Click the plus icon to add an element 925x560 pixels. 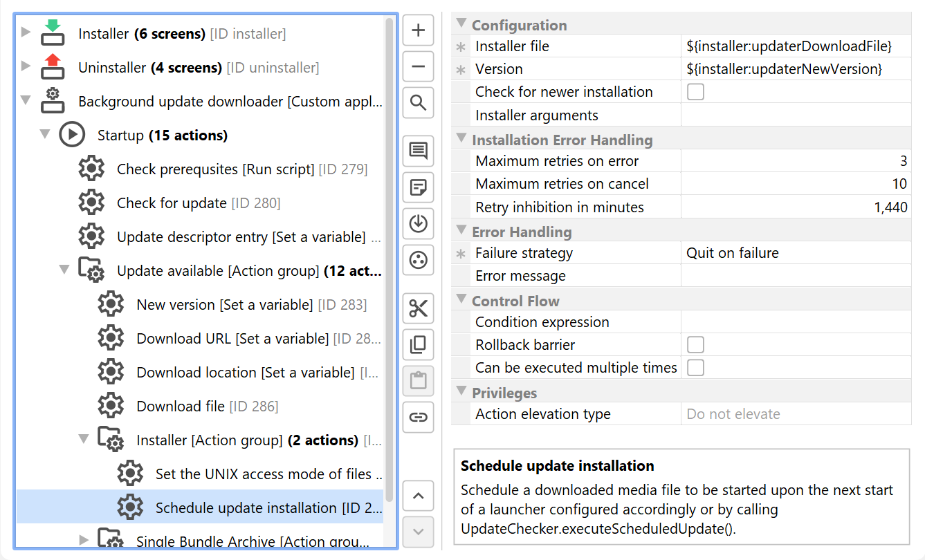(419, 30)
